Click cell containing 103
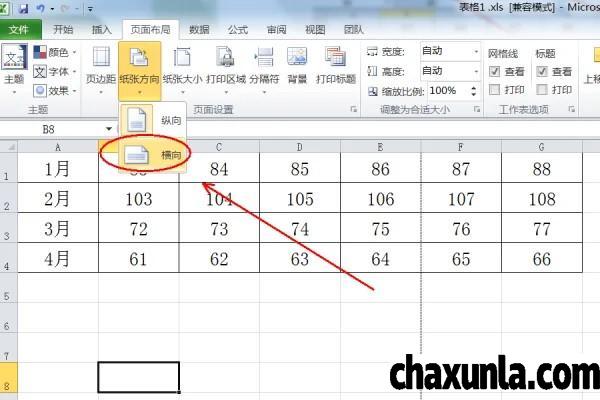Screen dimensions: 600x400 (x=139, y=198)
